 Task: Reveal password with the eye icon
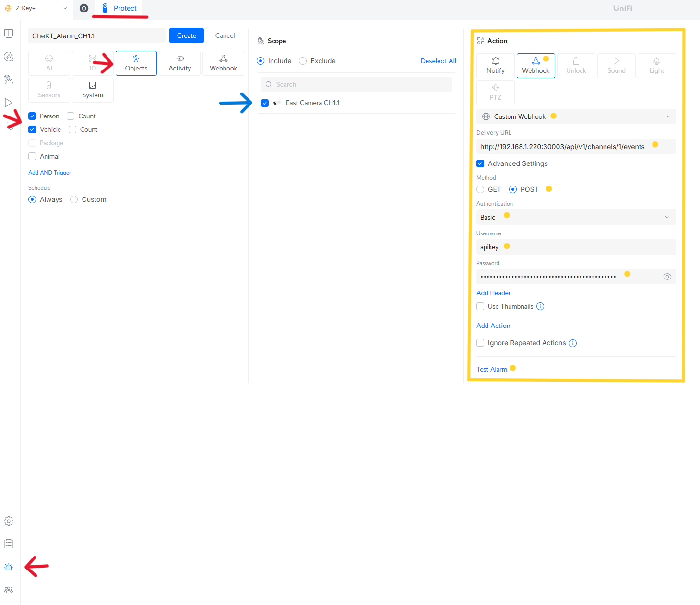click(x=667, y=277)
